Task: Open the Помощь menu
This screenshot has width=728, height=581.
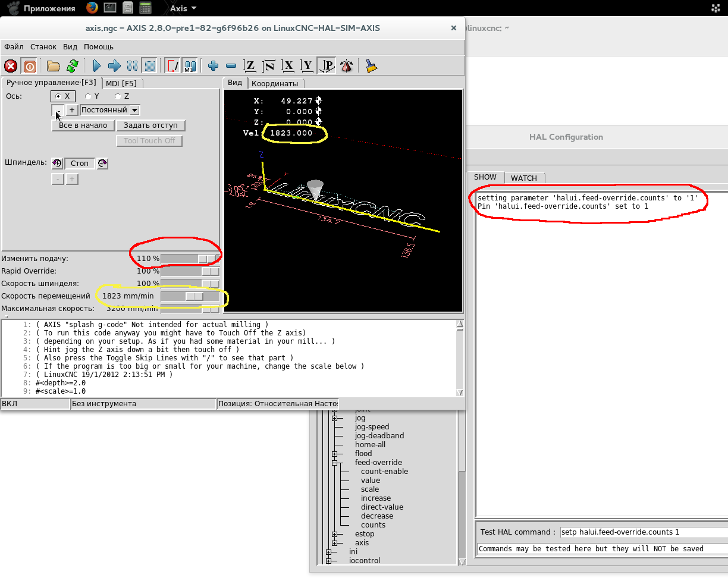Action: (99, 47)
